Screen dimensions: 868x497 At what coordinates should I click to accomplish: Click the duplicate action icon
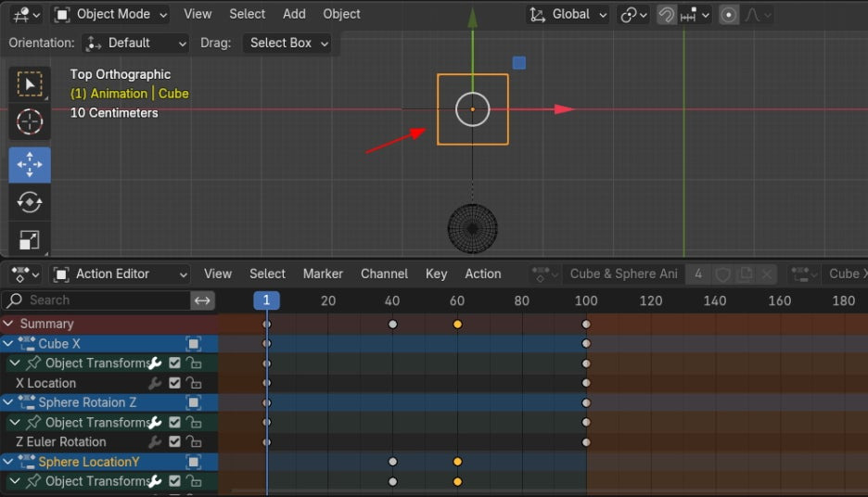tap(746, 274)
